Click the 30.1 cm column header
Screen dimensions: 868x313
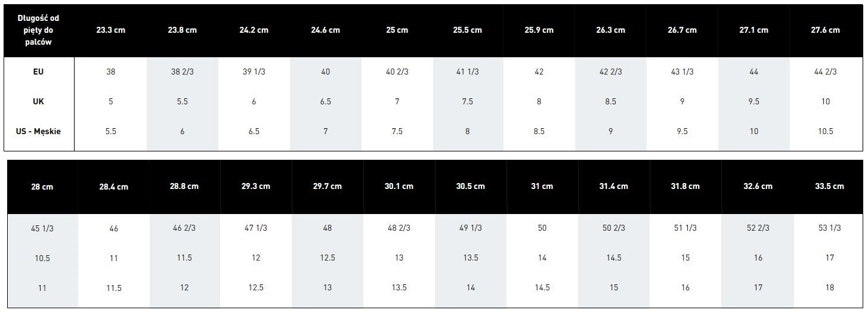click(x=399, y=187)
